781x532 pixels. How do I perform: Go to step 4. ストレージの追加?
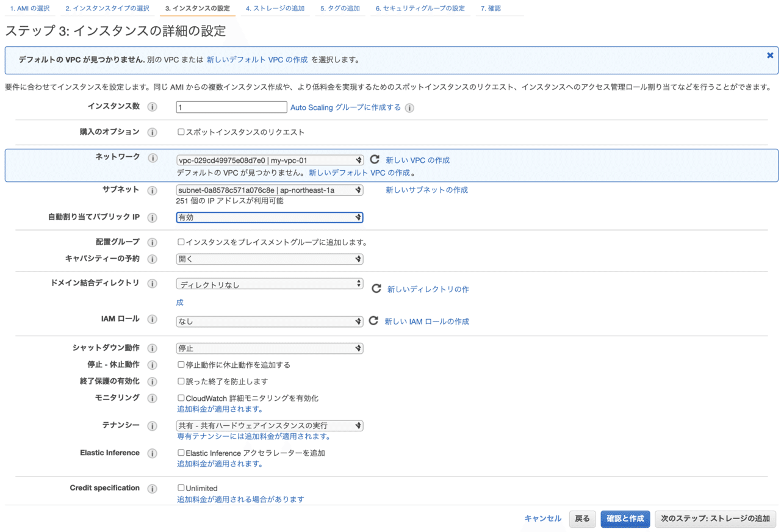[x=275, y=9]
